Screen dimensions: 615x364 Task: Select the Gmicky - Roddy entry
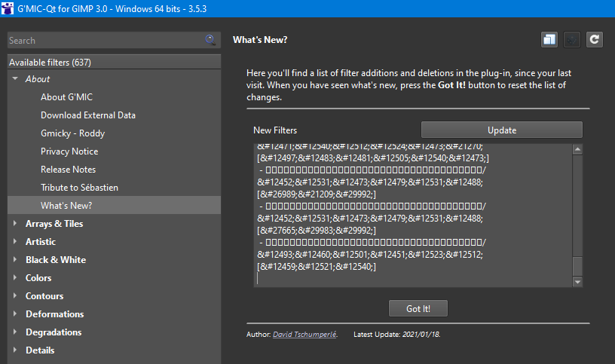(72, 133)
